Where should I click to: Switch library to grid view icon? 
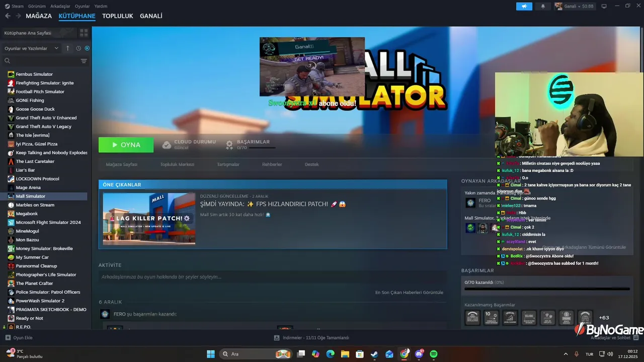[84, 33]
